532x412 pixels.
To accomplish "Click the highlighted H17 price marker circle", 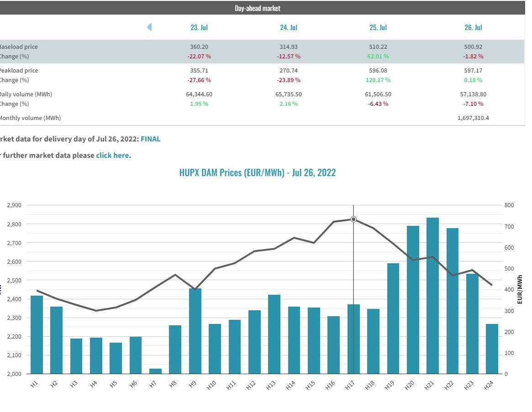I will (x=353, y=219).
